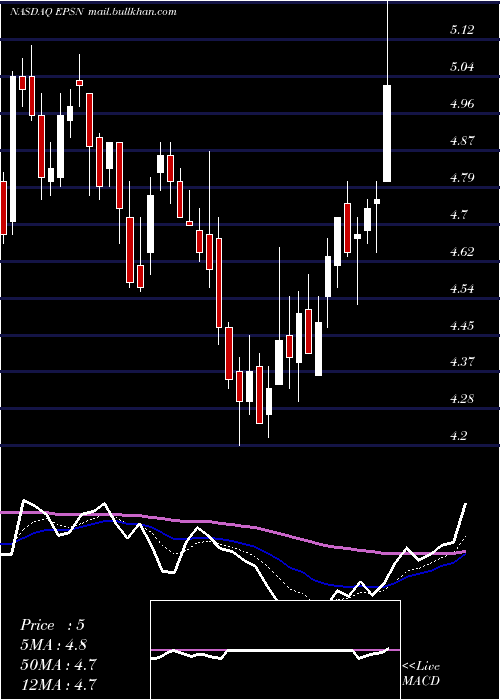Click the '12MA : 4.7' readout

[58, 684]
